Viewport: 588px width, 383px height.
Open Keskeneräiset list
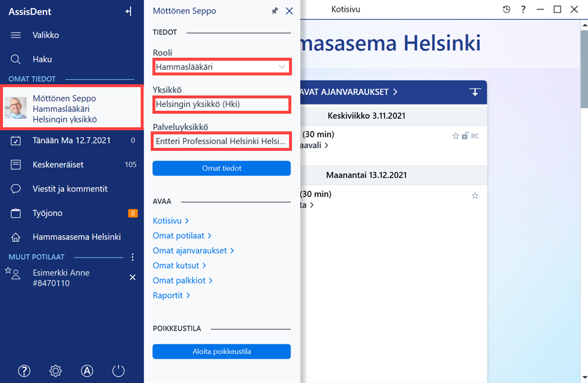[72, 164]
